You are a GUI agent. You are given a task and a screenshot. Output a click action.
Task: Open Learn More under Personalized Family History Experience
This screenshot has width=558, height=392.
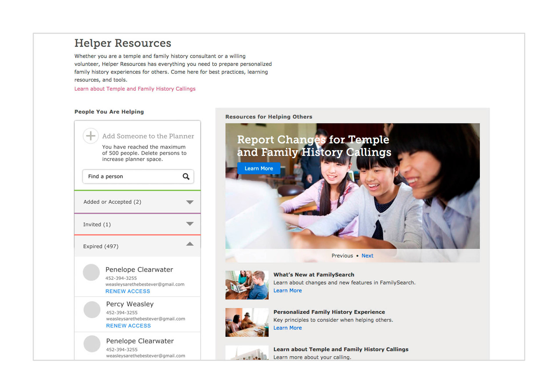click(287, 328)
